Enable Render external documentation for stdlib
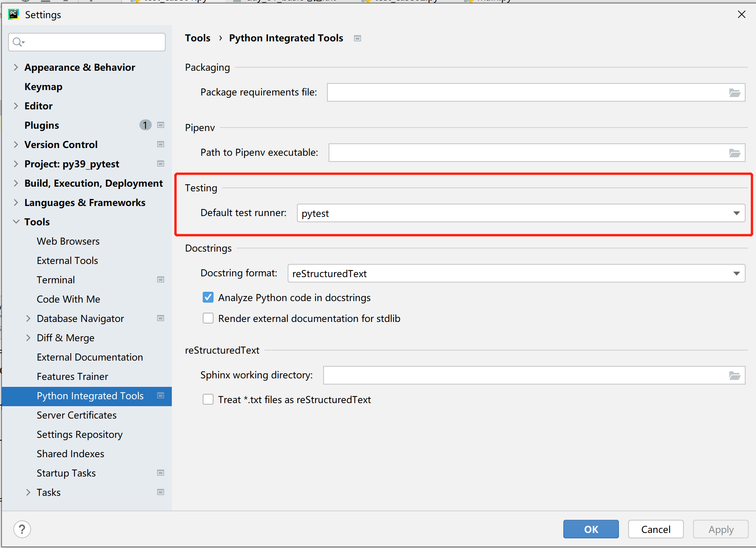This screenshot has height=548, width=756. coord(208,318)
